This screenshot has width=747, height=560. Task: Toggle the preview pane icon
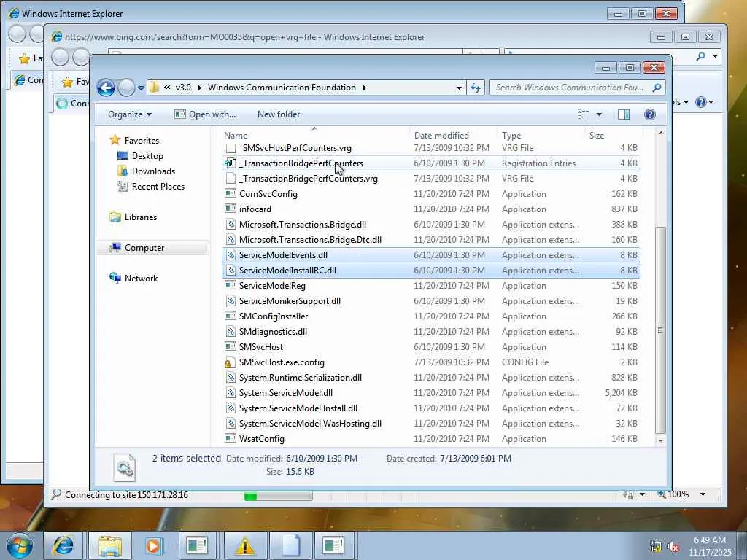coord(624,114)
